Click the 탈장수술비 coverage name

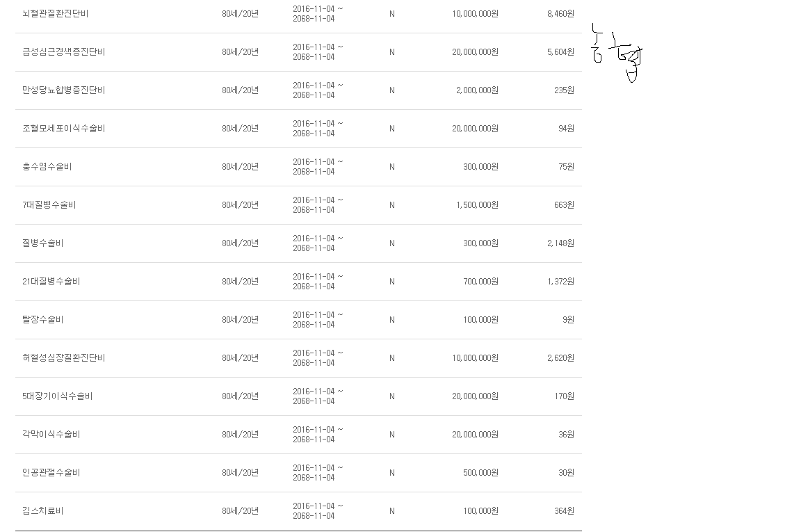pyautogui.click(x=43, y=320)
